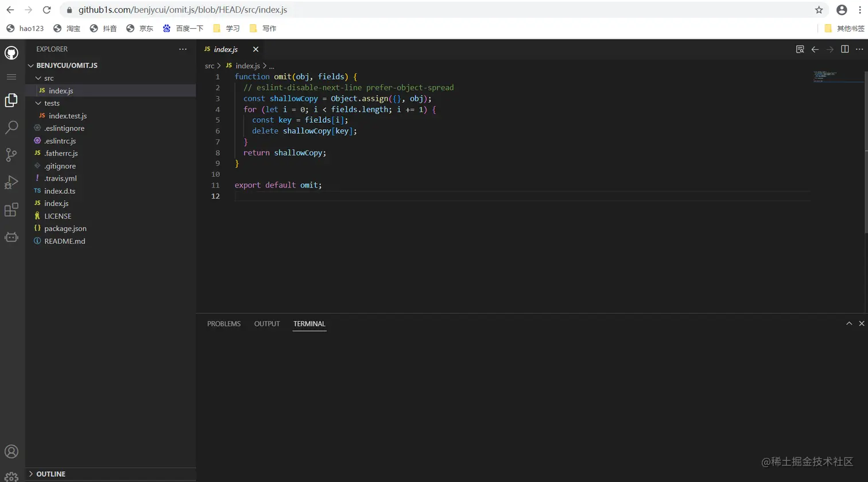Screen dimensions: 868x482
Task: Open .eslintrc.js file
Action: (111, 141)
